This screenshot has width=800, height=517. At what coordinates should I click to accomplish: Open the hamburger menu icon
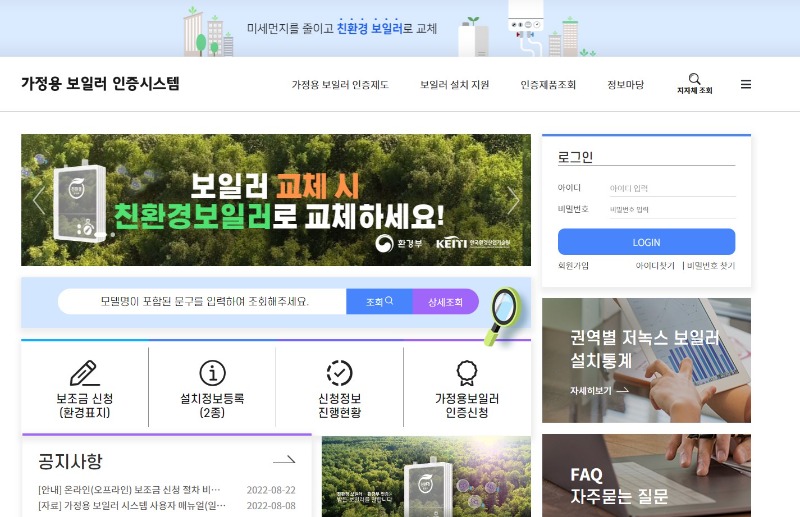(745, 84)
